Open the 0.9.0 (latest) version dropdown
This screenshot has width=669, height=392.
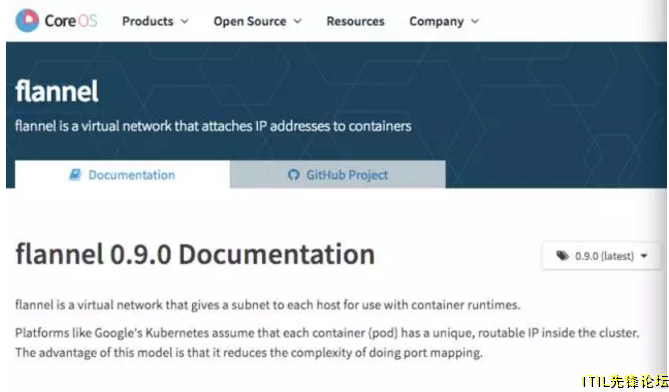point(602,256)
